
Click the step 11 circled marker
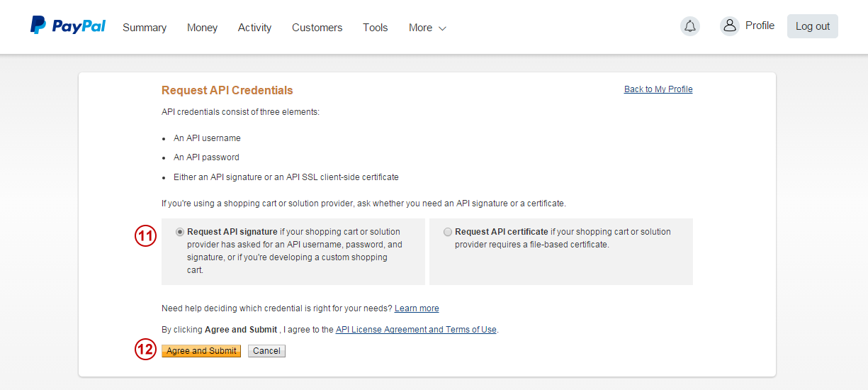[145, 236]
